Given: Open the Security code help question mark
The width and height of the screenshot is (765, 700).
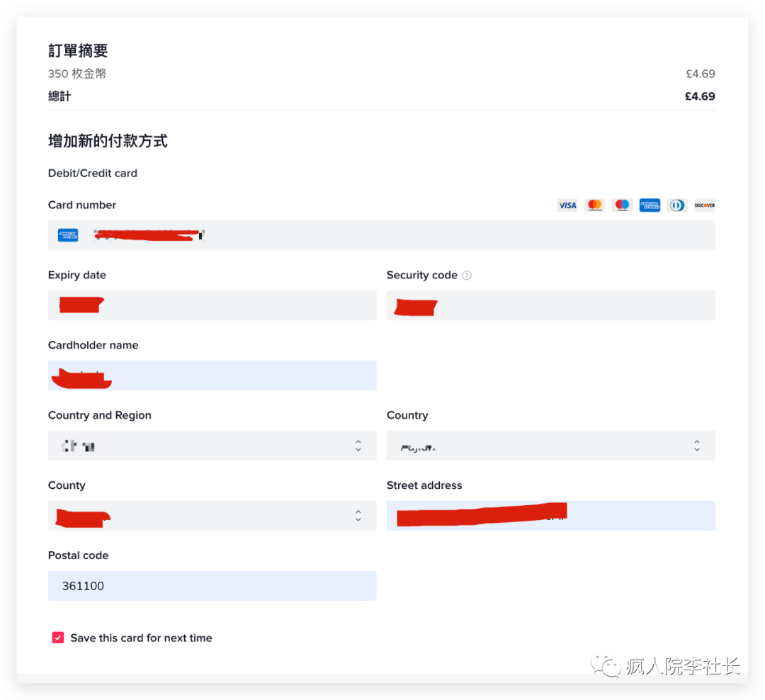Looking at the screenshot, I should click(467, 276).
